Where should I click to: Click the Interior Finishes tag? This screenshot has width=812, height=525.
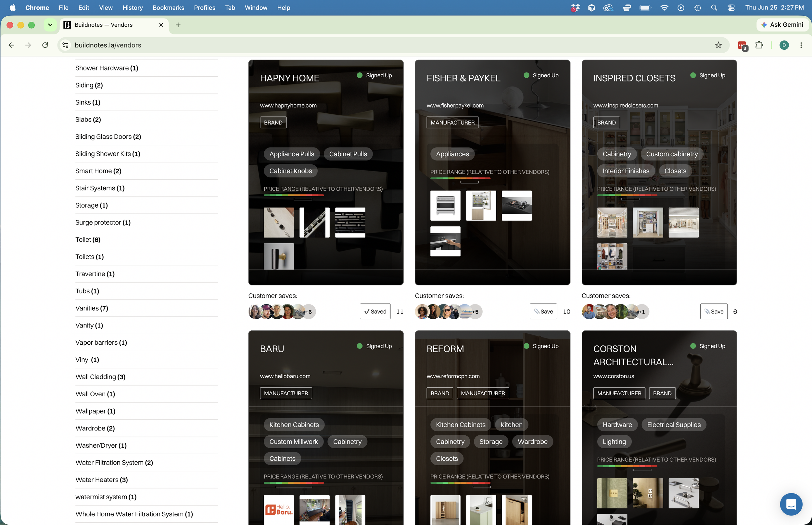pyautogui.click(x=626, y=171)
